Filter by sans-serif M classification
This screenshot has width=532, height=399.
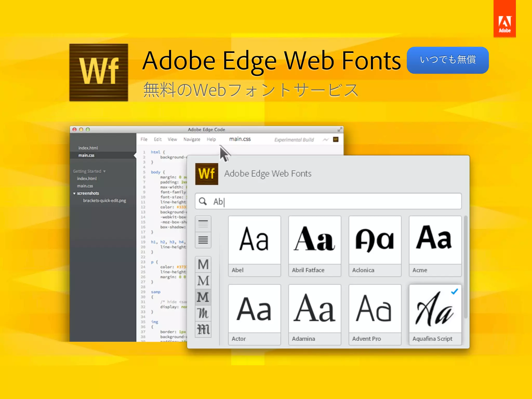coord(203,264)
